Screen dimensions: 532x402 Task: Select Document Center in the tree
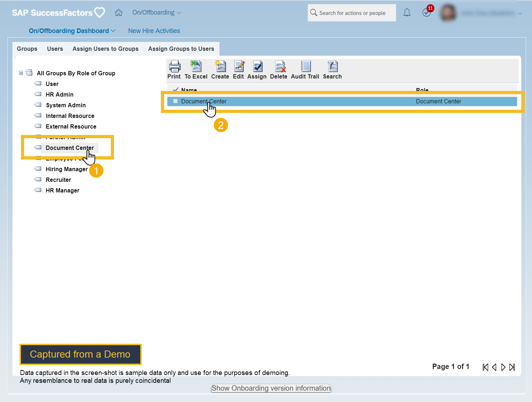click(x=70, y=148)
